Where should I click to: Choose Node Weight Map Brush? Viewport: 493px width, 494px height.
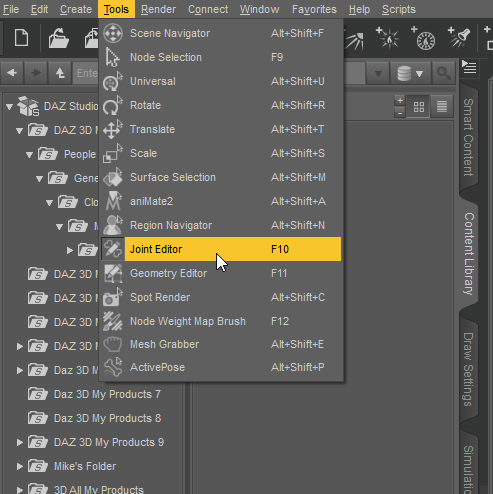click(221, 321)
